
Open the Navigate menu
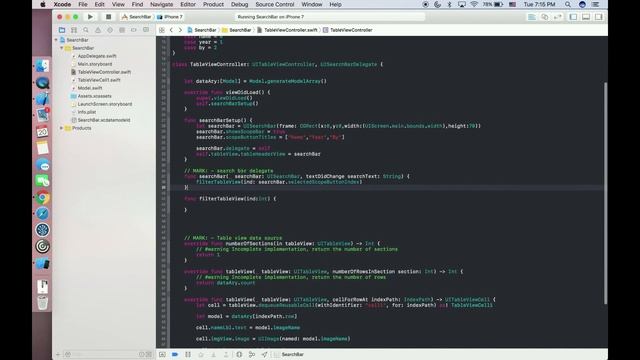[162, 4]
